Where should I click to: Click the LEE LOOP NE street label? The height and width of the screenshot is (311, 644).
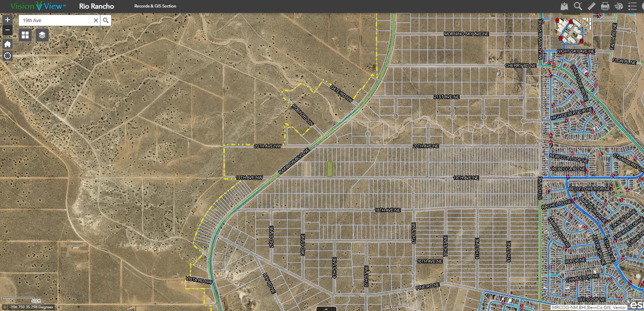point(592,300)
